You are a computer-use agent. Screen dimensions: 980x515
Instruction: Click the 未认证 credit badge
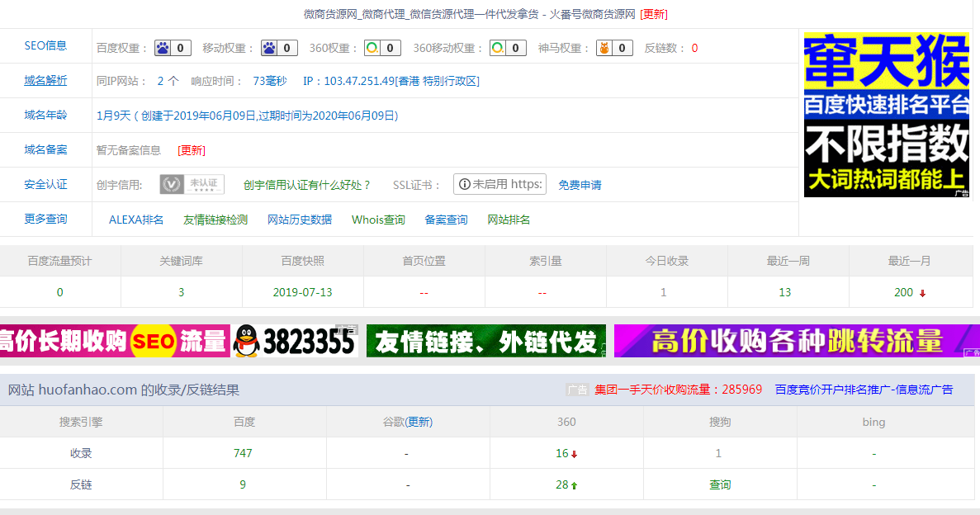pos(192,184)
